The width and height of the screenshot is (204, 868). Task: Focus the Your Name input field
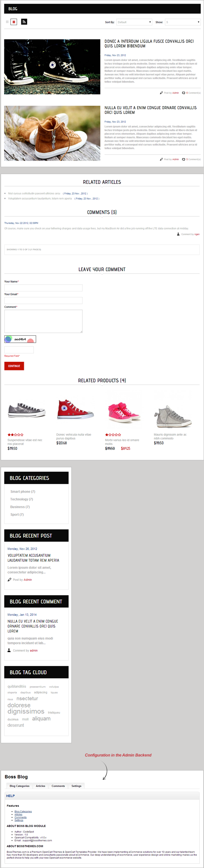tap(43, 288)
